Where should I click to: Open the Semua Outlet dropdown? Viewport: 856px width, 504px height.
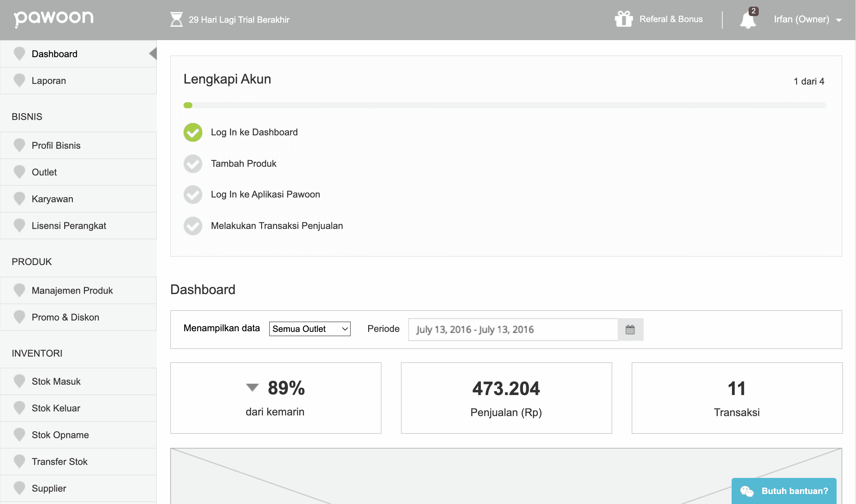(310, 329)
